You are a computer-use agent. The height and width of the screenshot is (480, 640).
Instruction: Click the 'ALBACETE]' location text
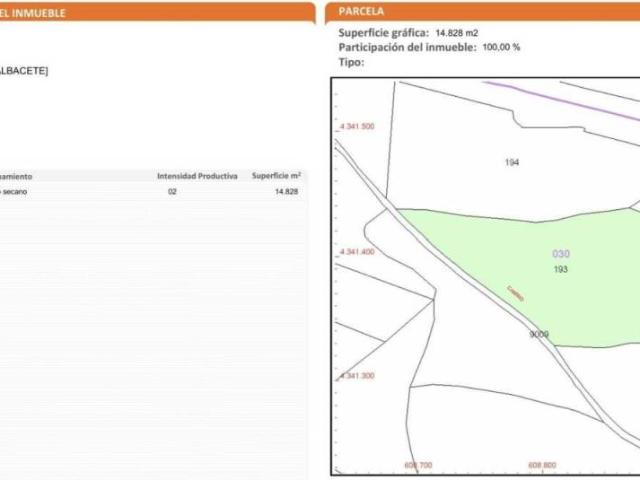(24, 71)
